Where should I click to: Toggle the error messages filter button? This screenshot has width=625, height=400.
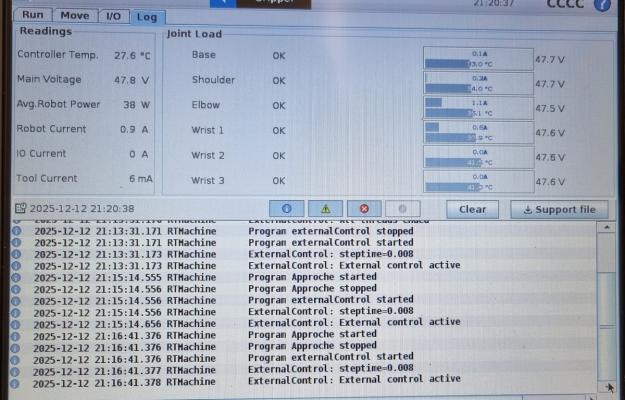[364, 209]
